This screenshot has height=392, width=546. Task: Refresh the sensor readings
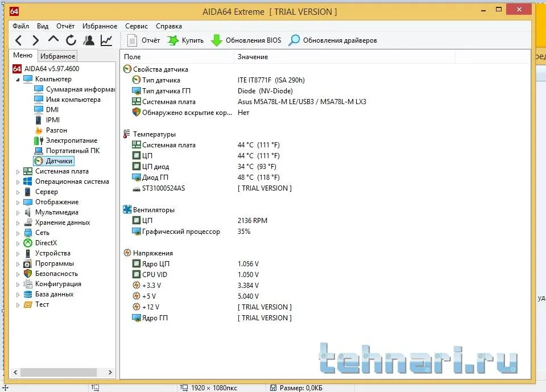tap(71, 40)
